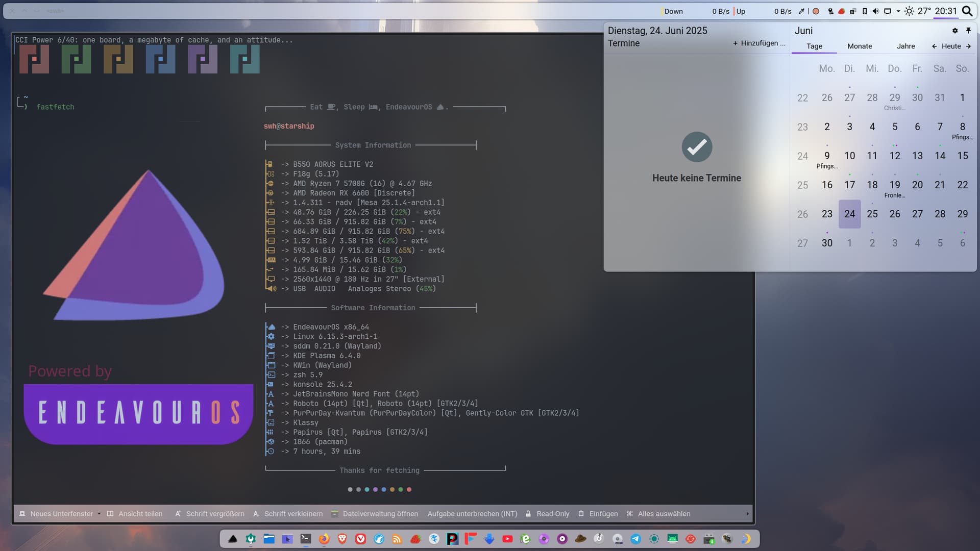The image size is (980, 551).
Task: Open Vivaldi browser from the dock
Action: point(360,539)
